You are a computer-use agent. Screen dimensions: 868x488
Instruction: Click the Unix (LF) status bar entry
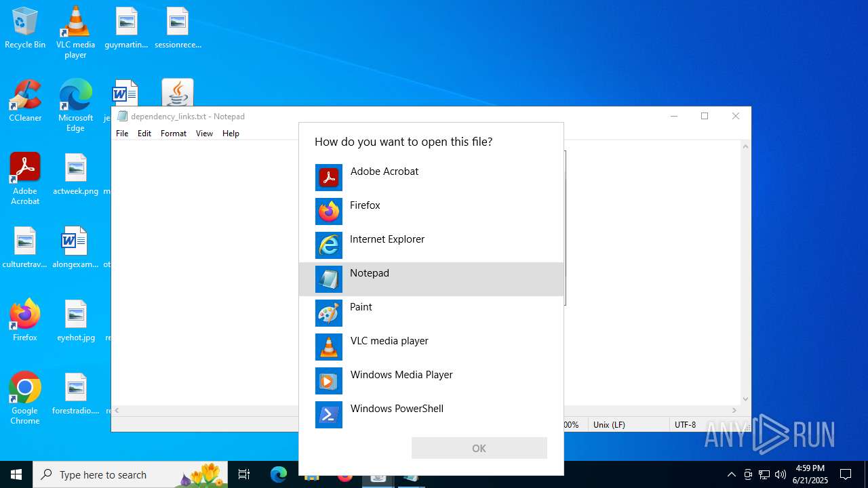(x=609, y=424)
